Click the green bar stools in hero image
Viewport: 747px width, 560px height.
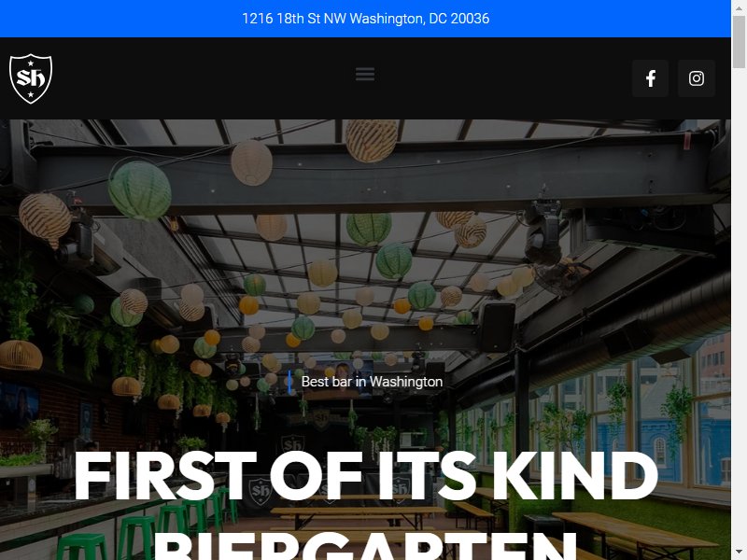[148, 526]
